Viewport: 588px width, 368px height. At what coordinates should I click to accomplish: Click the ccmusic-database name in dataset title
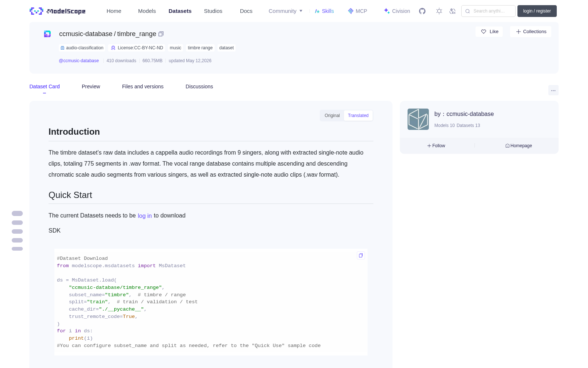click(x=86, y=34)
